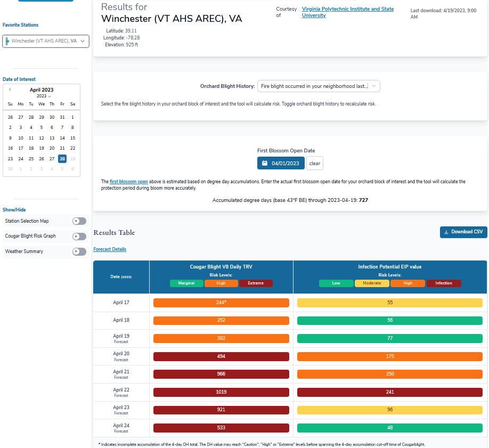Open the first blossom open link
This screenshot has width=489, height=448.
129,182
